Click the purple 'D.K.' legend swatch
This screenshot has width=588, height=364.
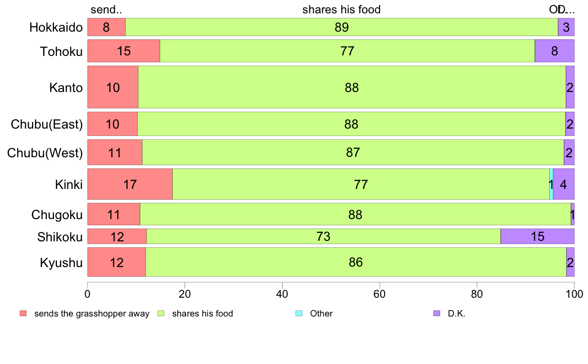tap(437, 314)
